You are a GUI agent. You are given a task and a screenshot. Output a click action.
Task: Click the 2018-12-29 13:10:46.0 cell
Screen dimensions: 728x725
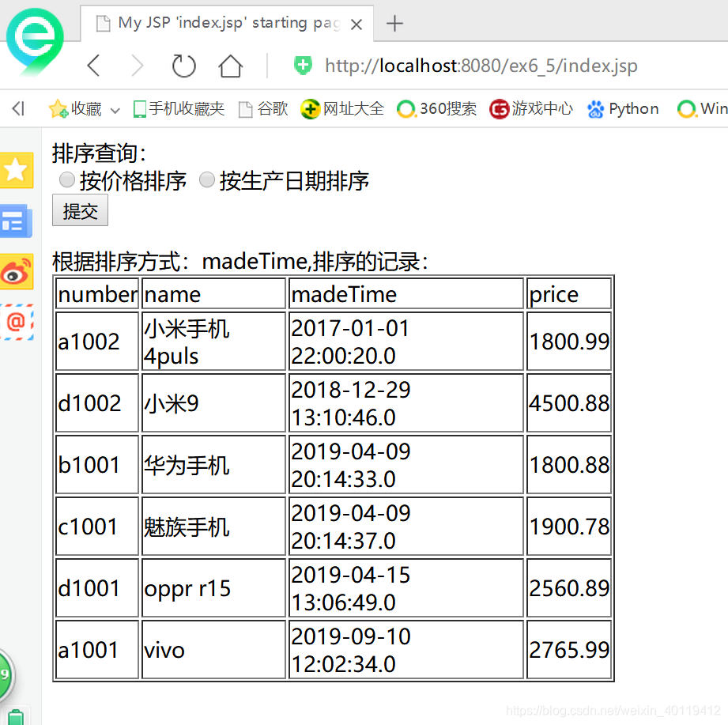[406, 403]
